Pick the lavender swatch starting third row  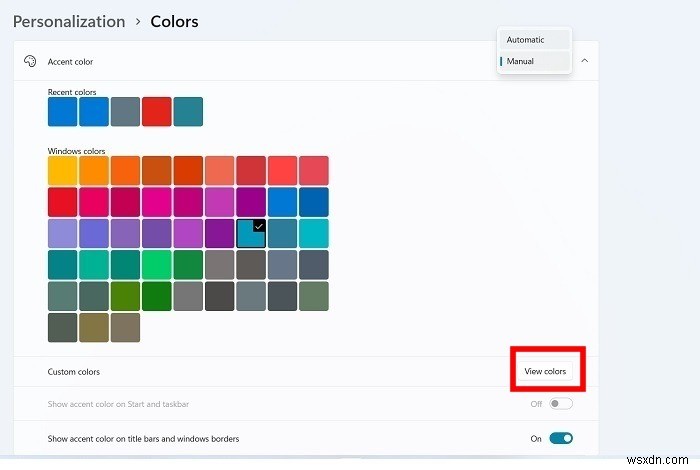pos(63,234)
